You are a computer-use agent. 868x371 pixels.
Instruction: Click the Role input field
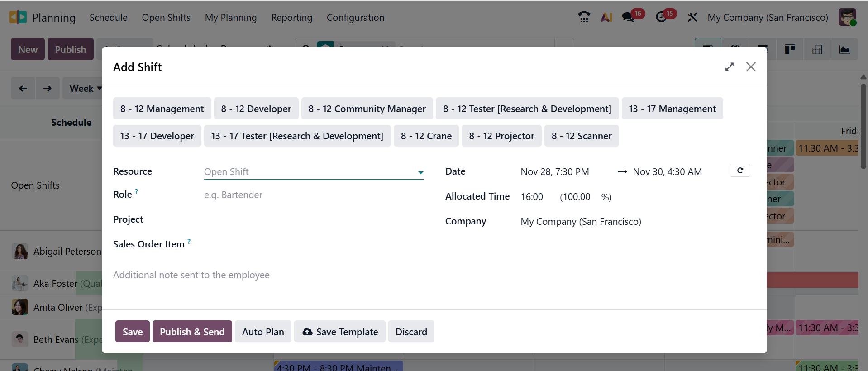[x=313, y=195]
